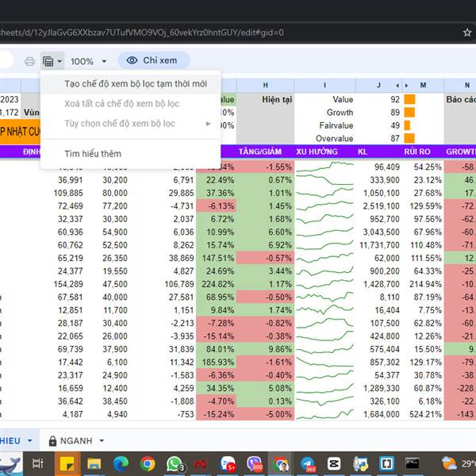Open Telegram from the taskbar
The image size is (476, 476).
(308, 463)
